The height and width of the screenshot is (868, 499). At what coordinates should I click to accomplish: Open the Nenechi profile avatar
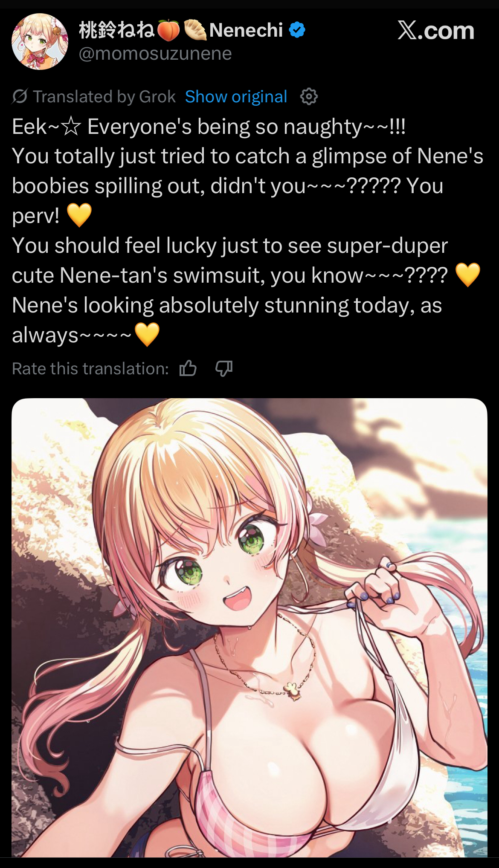[x=40, y=42]
